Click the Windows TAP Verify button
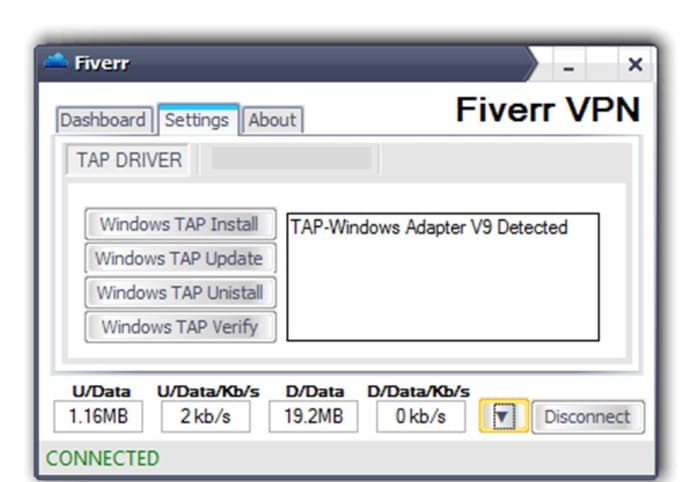This screenshot has width=680, height=482. click(180, 327)
